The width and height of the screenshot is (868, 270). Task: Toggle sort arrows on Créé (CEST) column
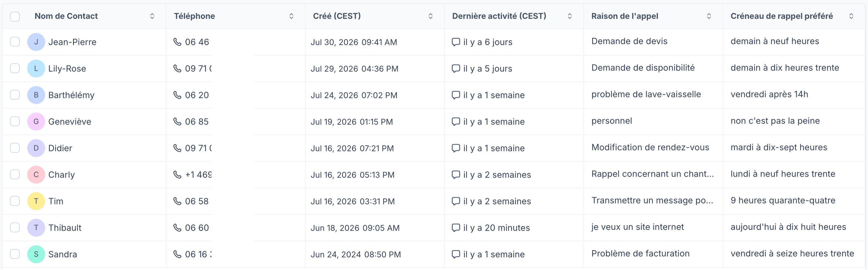431,16
